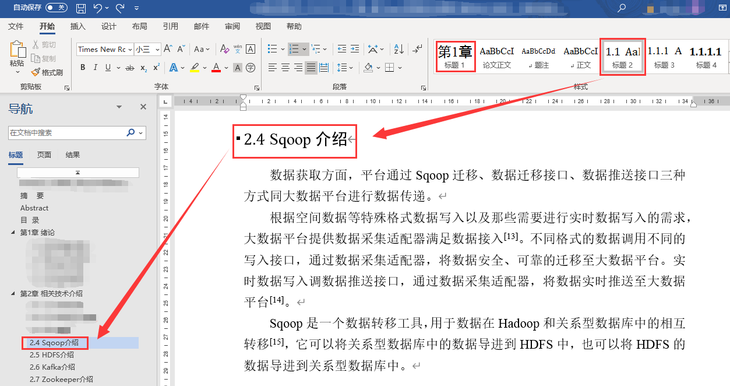Switch to the 插入 Insert tab

(x=77, y=27)
